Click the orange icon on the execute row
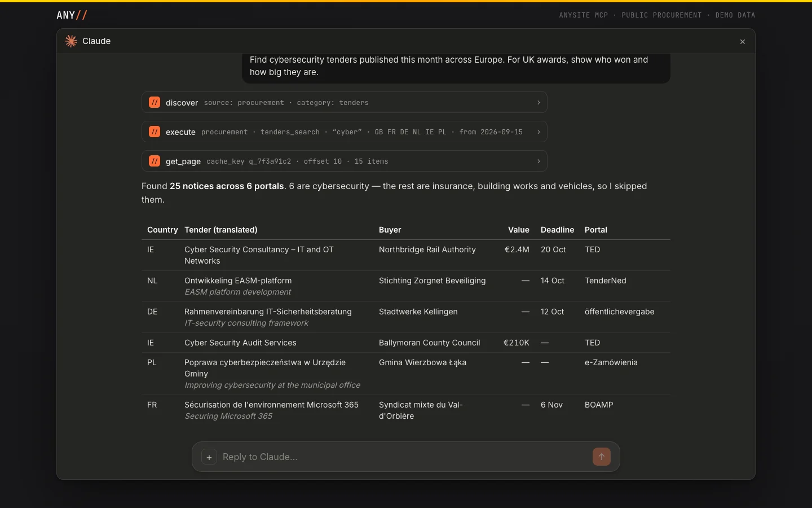The height and width of the screenshot is (508, 812). [x=155, y=132]
